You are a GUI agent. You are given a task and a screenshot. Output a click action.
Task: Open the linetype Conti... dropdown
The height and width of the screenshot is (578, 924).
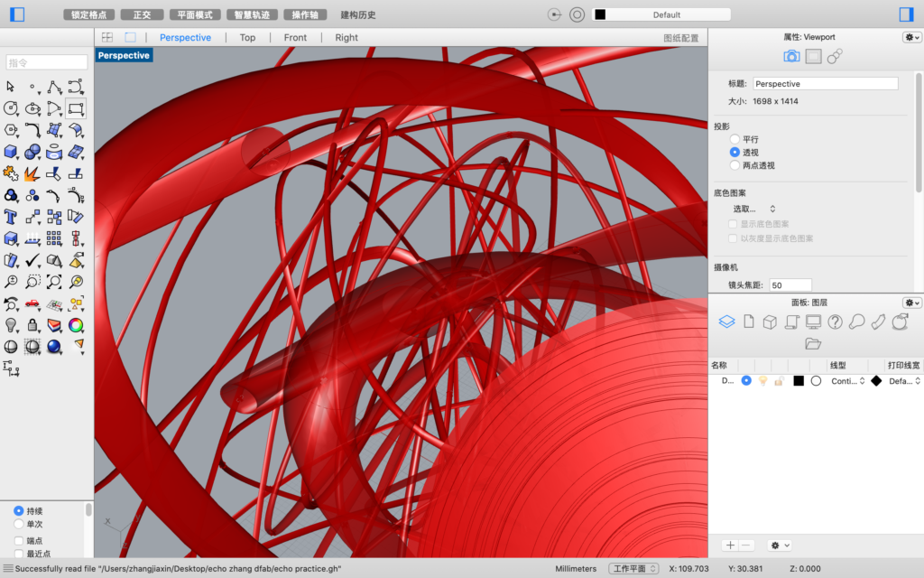(x=848, y=381)
